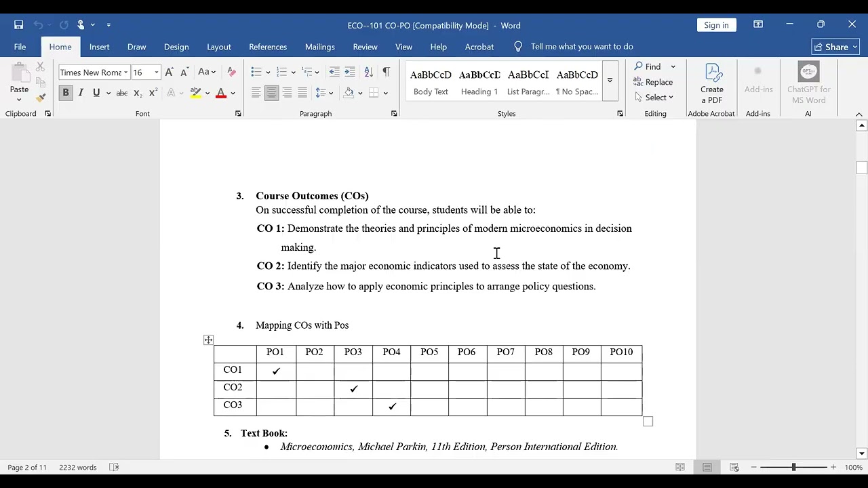The image size is (868, 488).
Task: Toggle italic formatting
Action: [x=81, y=93]
